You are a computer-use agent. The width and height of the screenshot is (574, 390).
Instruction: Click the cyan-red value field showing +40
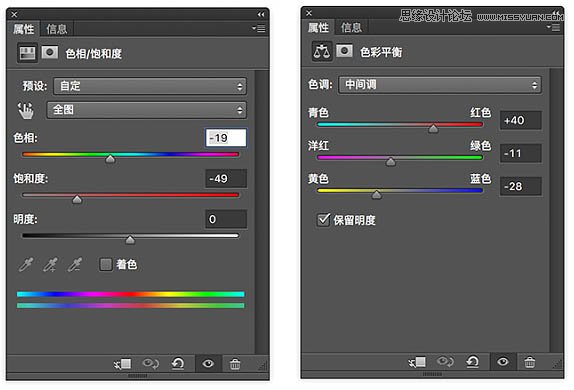[521, 120]
